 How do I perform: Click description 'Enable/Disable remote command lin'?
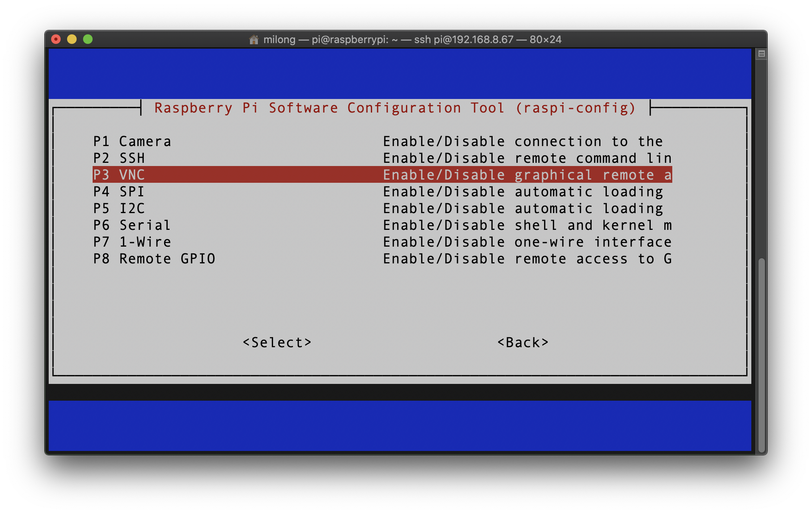[x=527, y=158]
